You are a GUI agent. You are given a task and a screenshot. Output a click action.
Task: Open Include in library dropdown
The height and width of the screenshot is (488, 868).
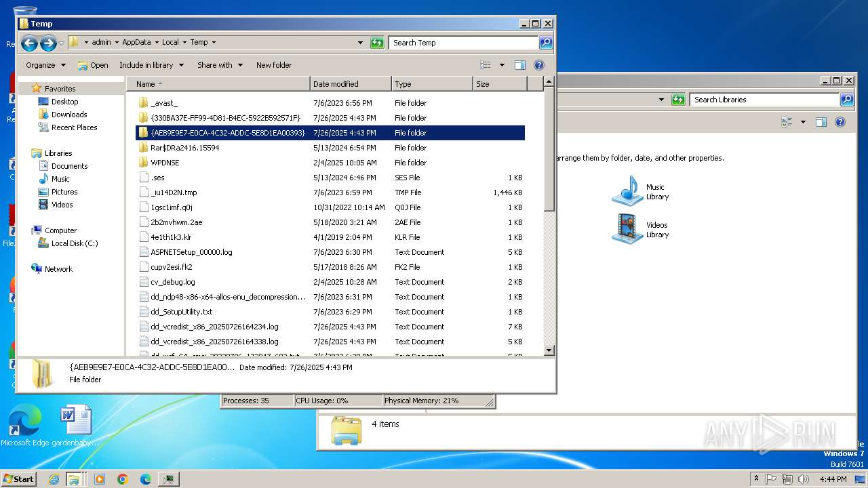151,65
